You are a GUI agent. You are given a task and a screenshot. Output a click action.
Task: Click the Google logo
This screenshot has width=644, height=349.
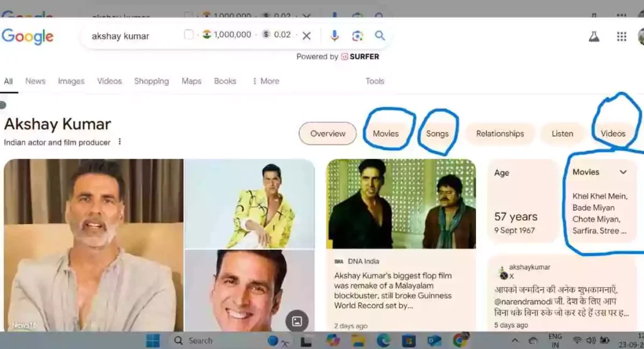click(28, 36)
